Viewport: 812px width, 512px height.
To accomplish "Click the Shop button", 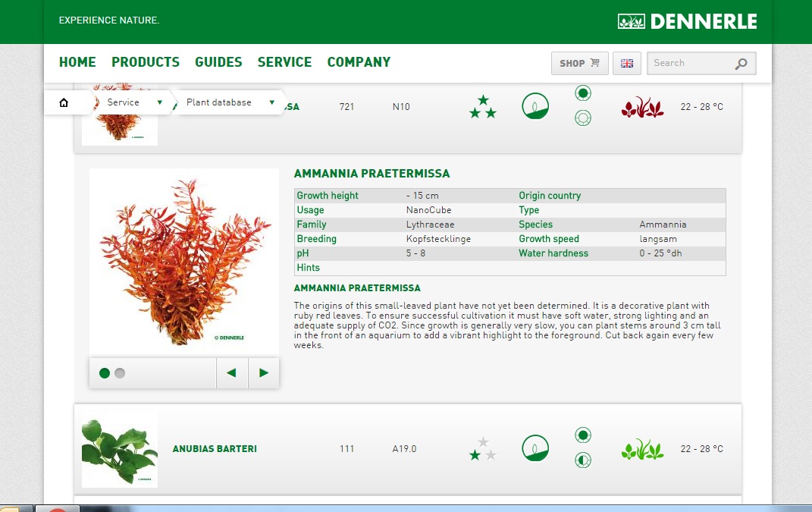I will tap(579, 64).
